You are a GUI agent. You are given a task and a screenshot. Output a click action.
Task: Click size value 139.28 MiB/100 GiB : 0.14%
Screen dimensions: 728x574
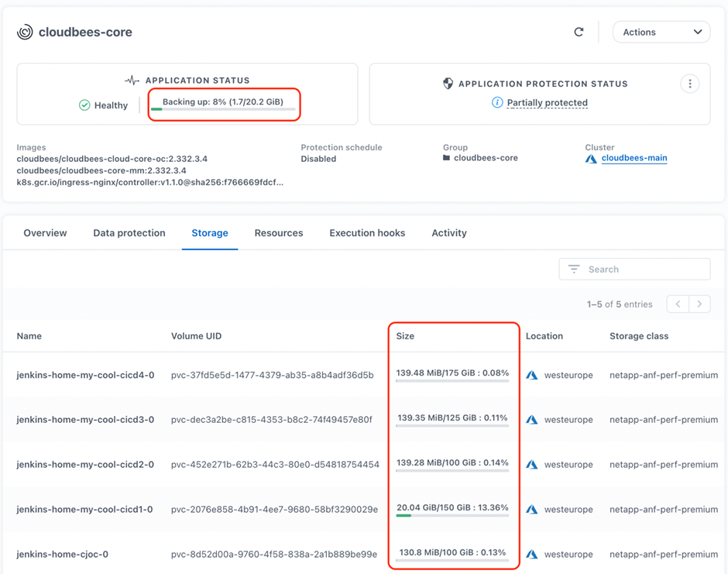[452, 462]
